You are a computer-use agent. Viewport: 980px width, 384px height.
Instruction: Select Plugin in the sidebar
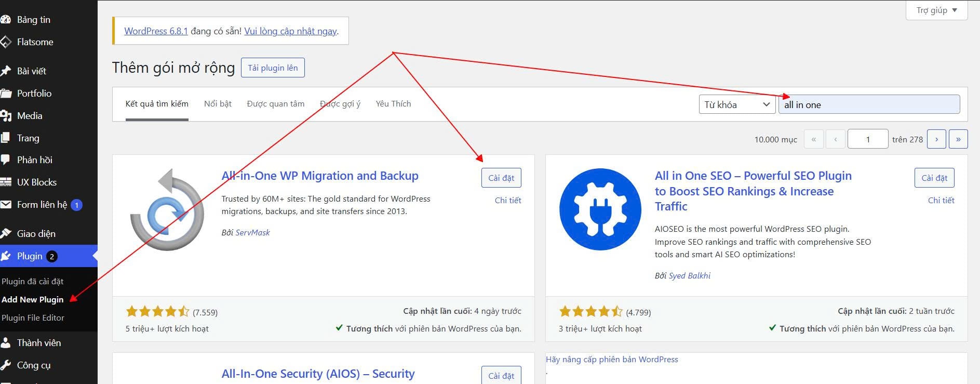pos(48,256)
